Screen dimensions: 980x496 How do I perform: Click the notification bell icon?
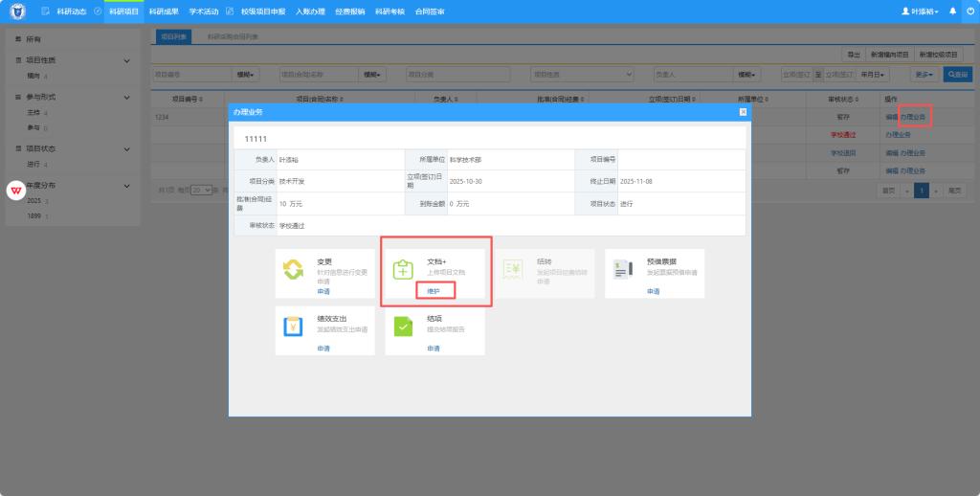click(x=952, y=11)
